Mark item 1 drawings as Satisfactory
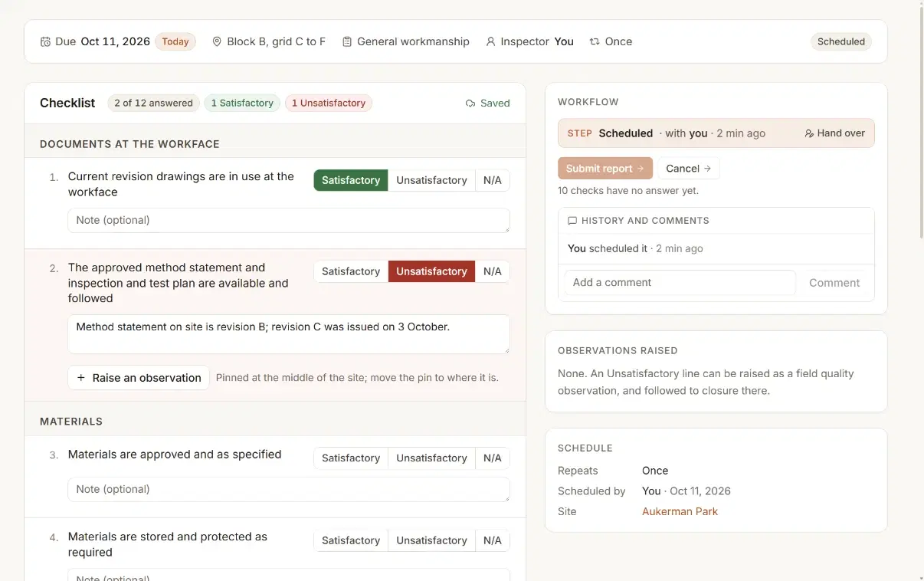Screen dimensions: 924x581 [x=351, y=180]
